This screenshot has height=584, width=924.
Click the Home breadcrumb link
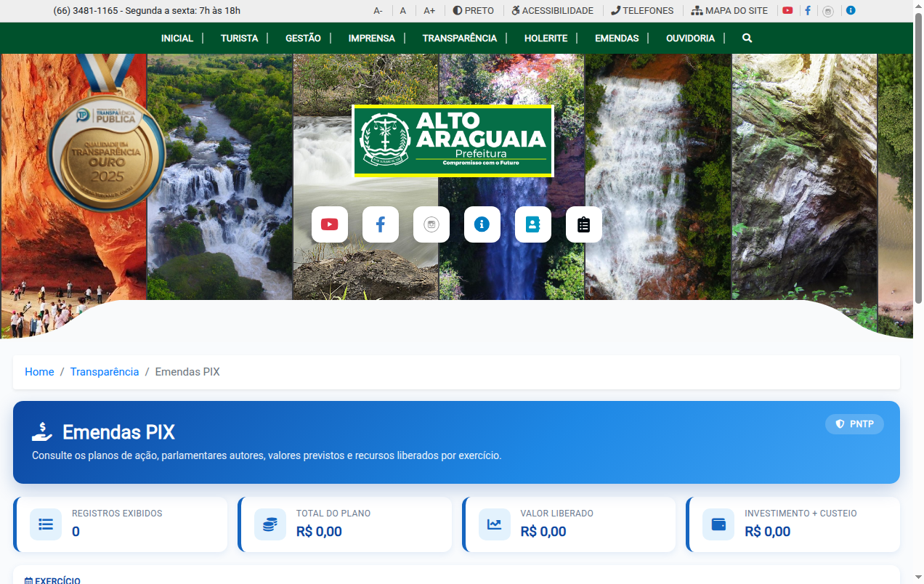coord(39,372)
